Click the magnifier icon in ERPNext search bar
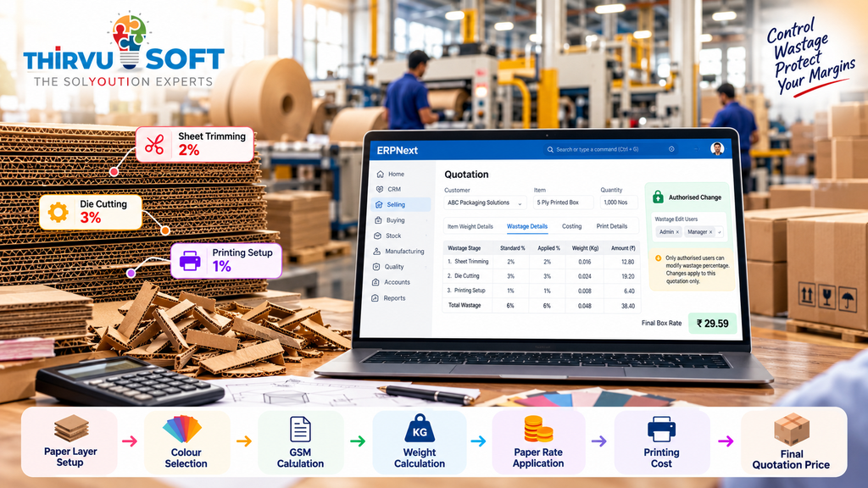Screen dimensions: 868x488 [550, 149]
